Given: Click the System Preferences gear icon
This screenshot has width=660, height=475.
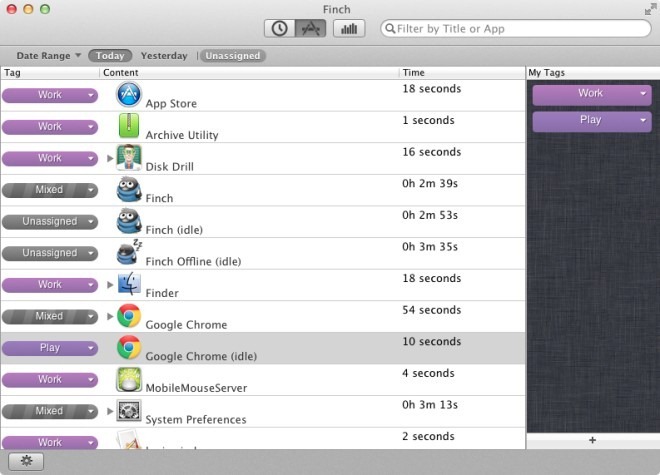Looking at the screenshot, I should (129, 411).
